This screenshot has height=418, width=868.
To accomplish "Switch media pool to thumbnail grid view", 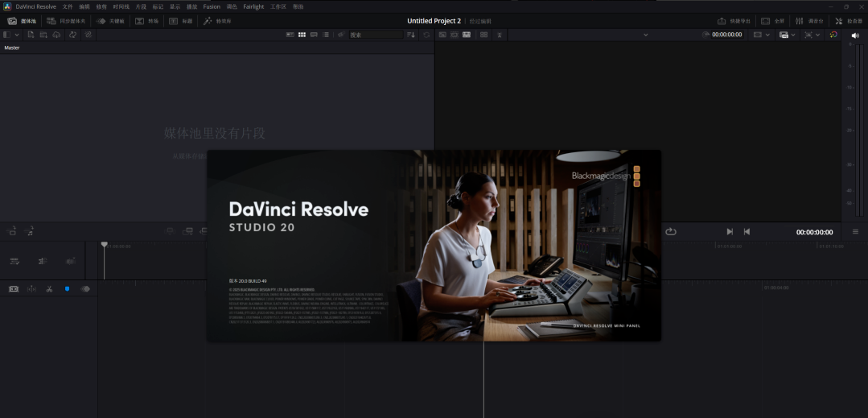I will [302, 35].
